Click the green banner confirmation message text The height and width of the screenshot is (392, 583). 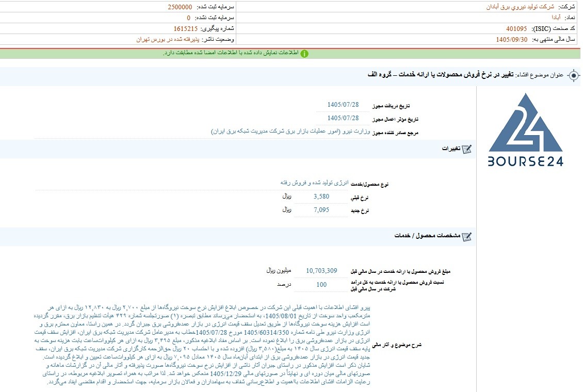[231, 53]
